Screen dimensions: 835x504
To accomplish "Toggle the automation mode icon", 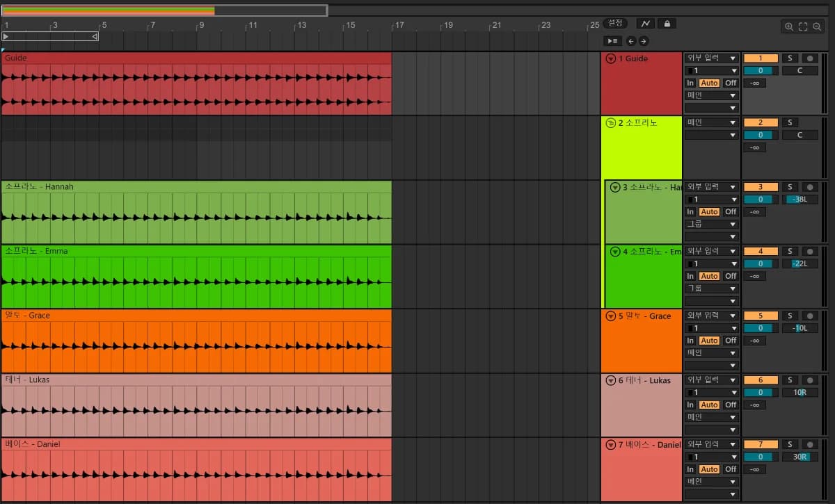I will click(646, 24).
